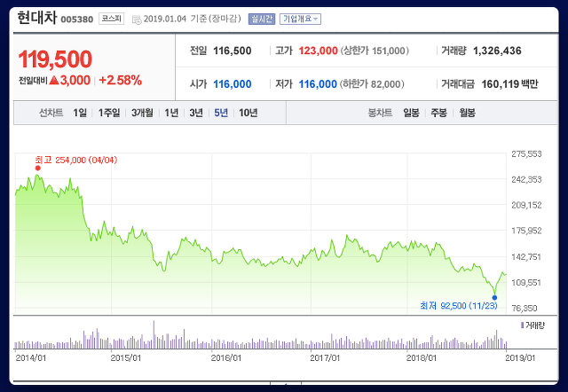This screenshot has height=392, width=568.
Task: Click the tallest volume bar in 2015
Action: coord(154,334)
